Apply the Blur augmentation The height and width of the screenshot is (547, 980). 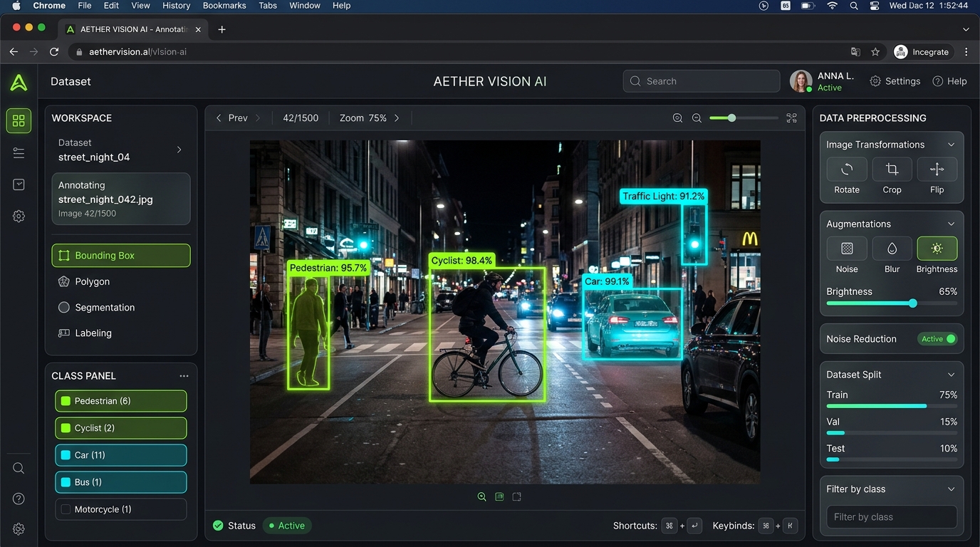click(892, 249)
